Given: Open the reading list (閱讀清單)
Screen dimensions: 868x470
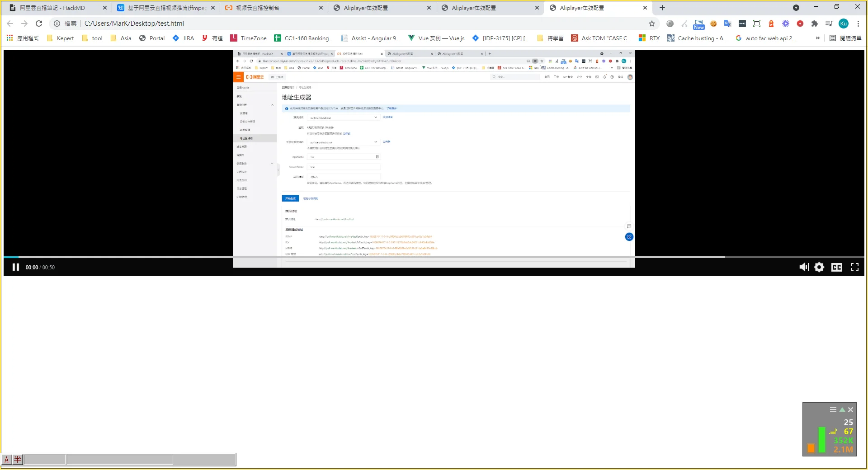Looking at the screenshot, I should pos(845,38).
